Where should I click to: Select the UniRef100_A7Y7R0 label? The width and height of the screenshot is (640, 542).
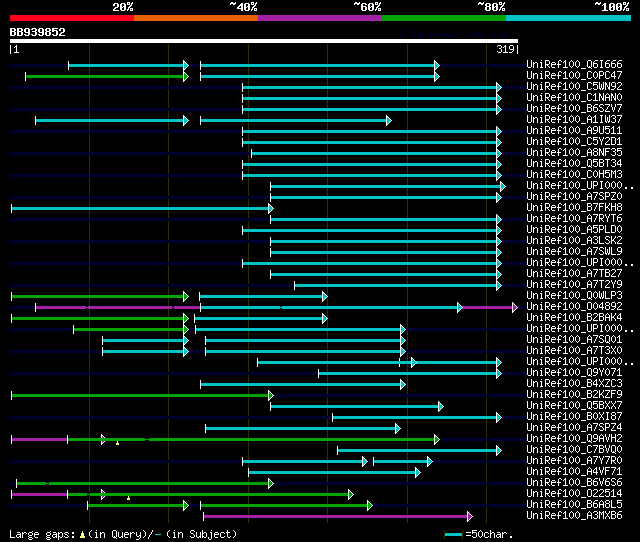pyautogui.click(x=574, y=461)
